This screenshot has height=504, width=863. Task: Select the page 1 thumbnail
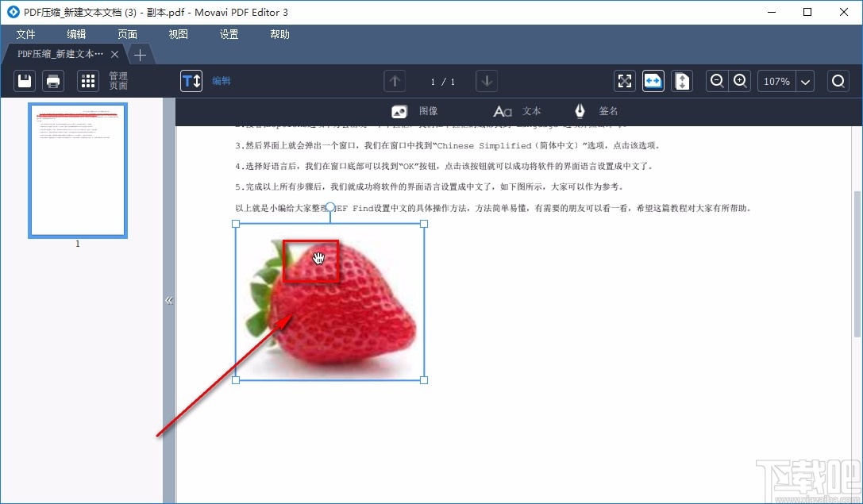pyautogui.click(x=77, y=170)
